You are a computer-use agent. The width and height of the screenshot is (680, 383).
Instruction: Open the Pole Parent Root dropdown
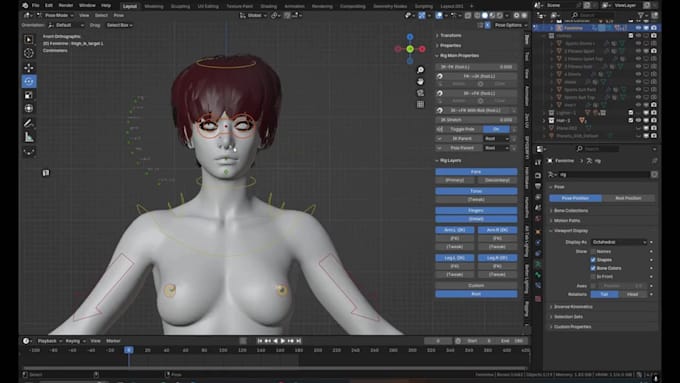[x=496, y=148]
